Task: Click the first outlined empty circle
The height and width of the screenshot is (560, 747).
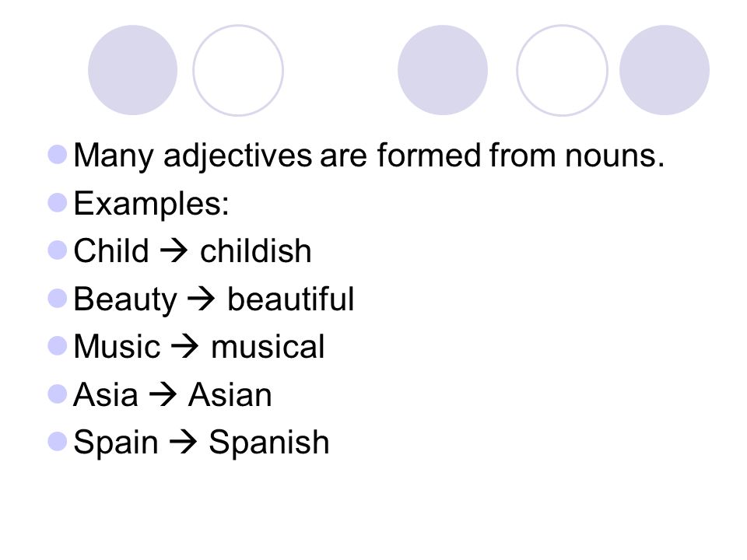Action: coord(238,70)
